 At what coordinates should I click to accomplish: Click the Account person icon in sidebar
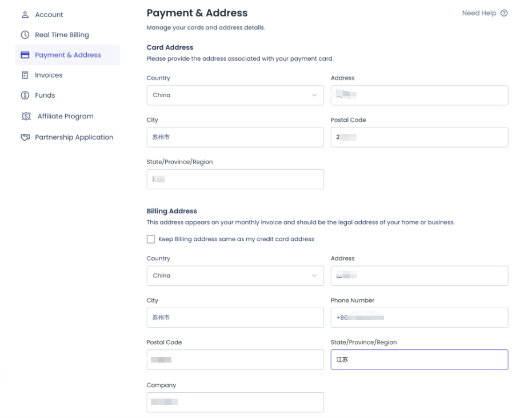25,15
